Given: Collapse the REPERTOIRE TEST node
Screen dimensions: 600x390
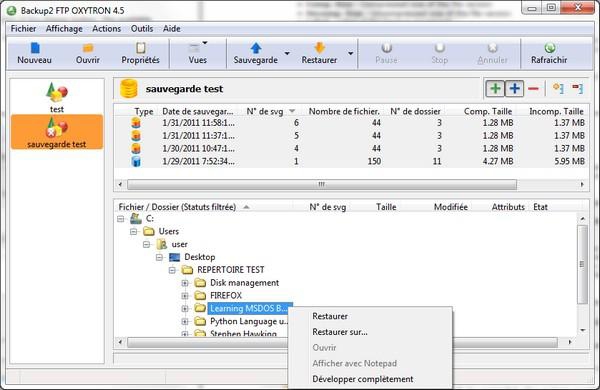Looking at the screenshot, I should click(x=172, y=270).
